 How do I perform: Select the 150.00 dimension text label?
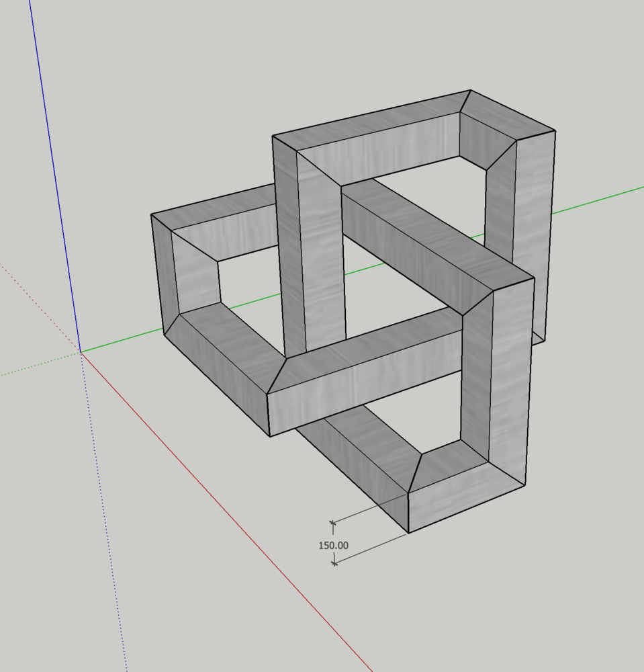(333, 545)
